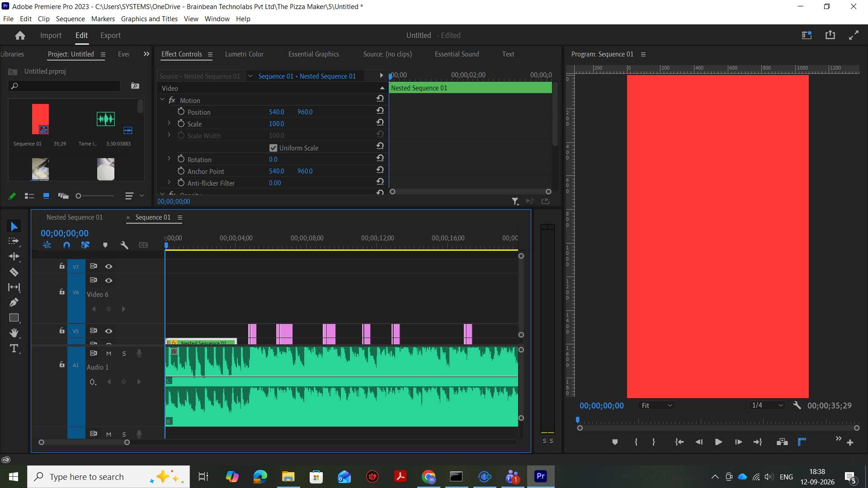Reset the Position parameter
This screenshot has height=488, width=868.
[x=380, y=111]
